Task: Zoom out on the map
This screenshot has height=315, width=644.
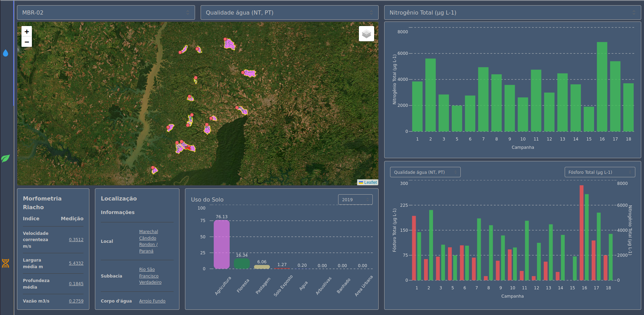Action: point(27,42)
